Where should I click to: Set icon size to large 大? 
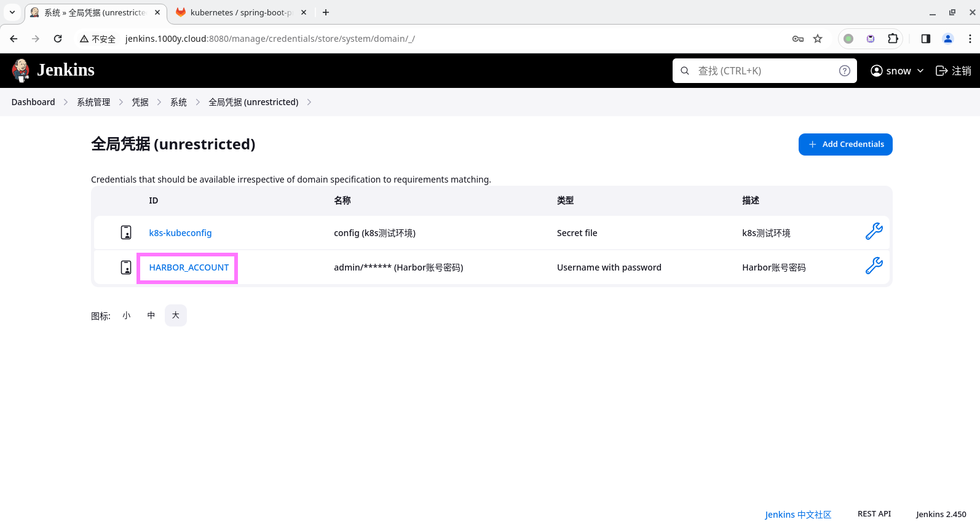point(176,315)
